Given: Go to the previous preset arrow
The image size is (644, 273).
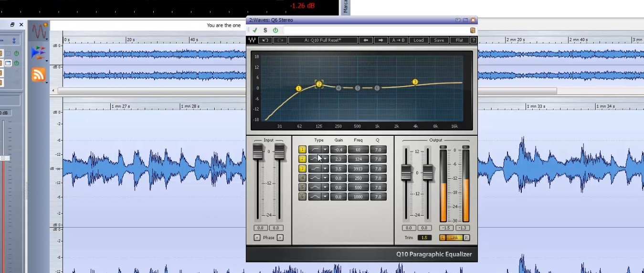Looking at the screenshot, I should [x=366, y=40].
